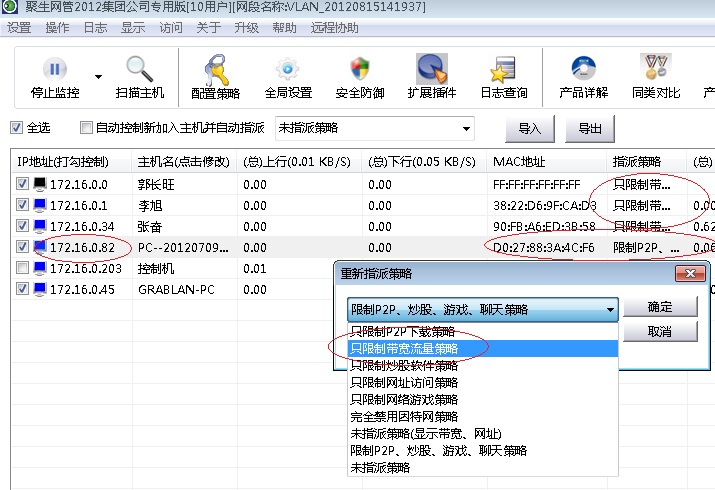
Task: Open 产品详解 toolbar icon
Action: click(583, 70)
